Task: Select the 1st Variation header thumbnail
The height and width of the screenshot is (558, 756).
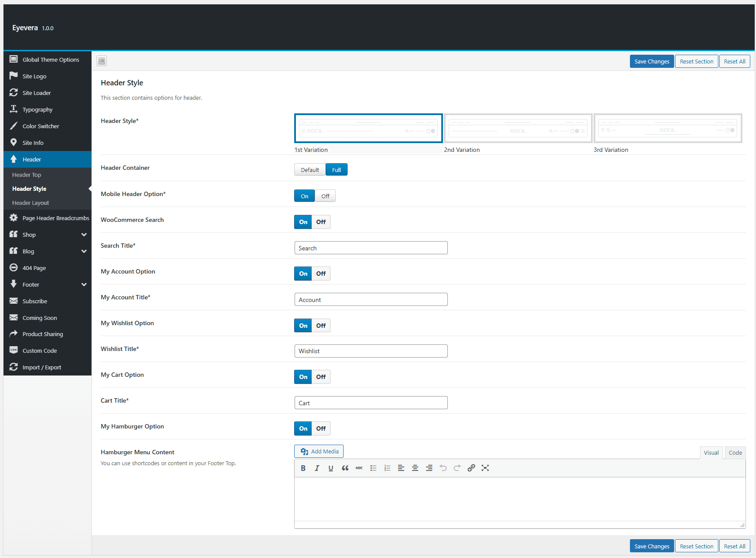Action: pyautogui.click(x=369, y=128)
